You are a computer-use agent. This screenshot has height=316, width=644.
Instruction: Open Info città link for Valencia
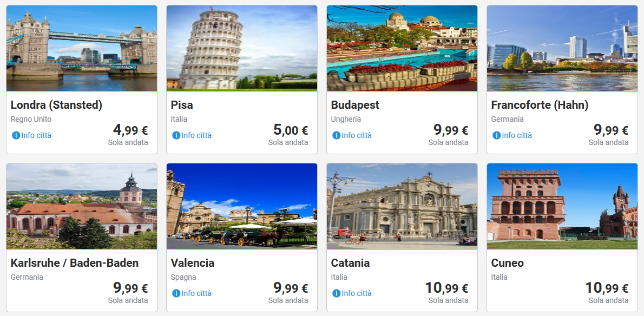point(196,293)
